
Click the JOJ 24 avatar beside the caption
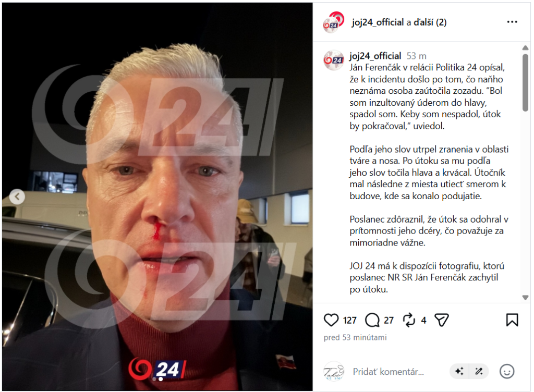pyautogui.click(x=333, y=60)
